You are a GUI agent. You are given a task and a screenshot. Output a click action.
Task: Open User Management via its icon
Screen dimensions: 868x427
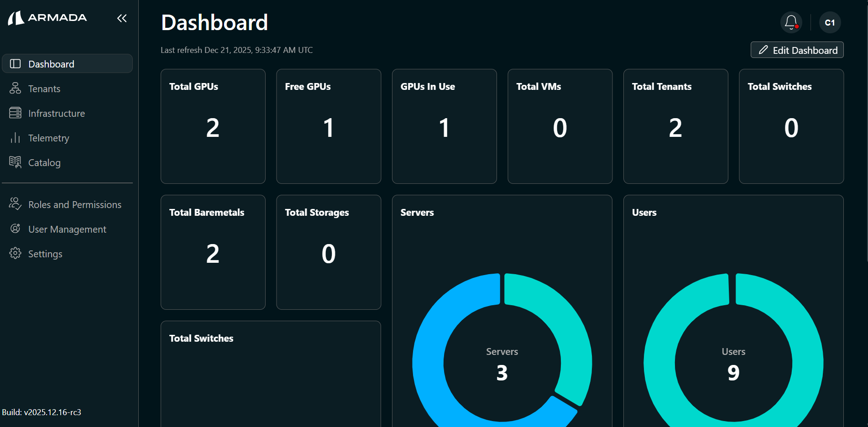click(15, 229)
